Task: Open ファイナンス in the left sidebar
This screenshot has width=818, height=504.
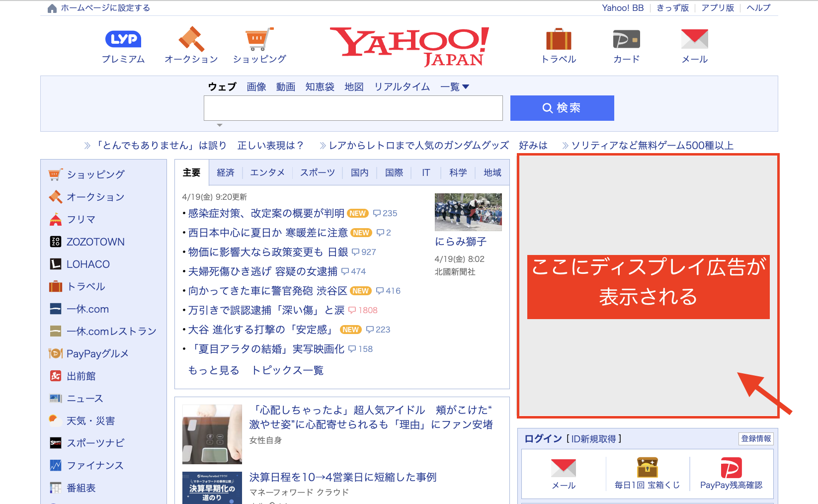Action: (95, 465)
